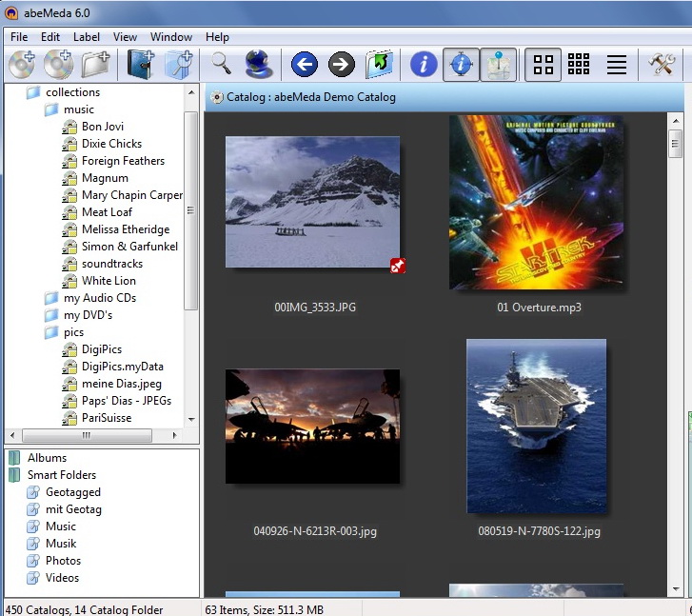Open the Window menu

pyautogui.click(x=171, y=37)
